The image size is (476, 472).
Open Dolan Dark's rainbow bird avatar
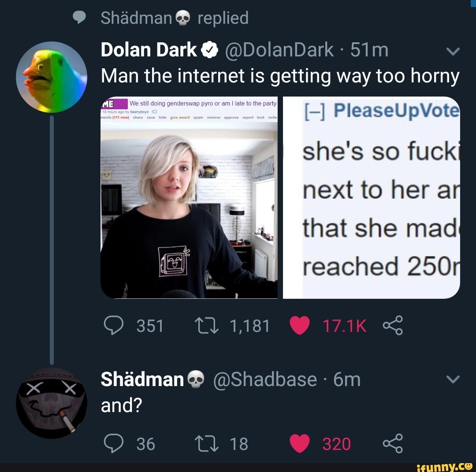(52, 77)
